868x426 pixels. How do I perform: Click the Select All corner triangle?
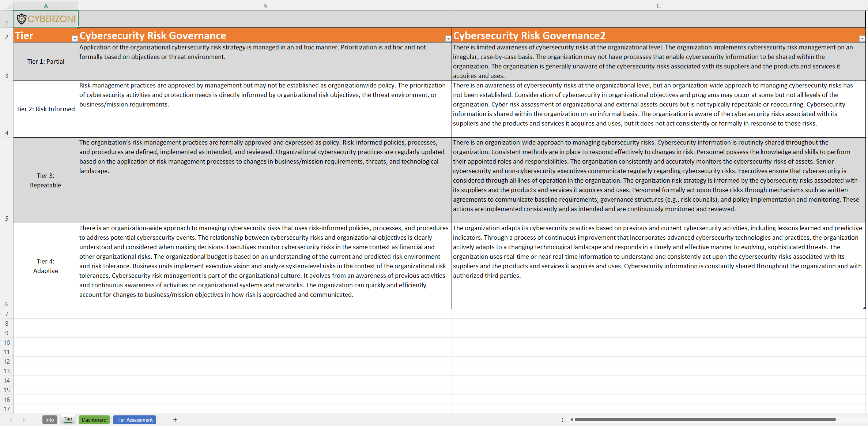pyautogui.click(x=9, y=6)
